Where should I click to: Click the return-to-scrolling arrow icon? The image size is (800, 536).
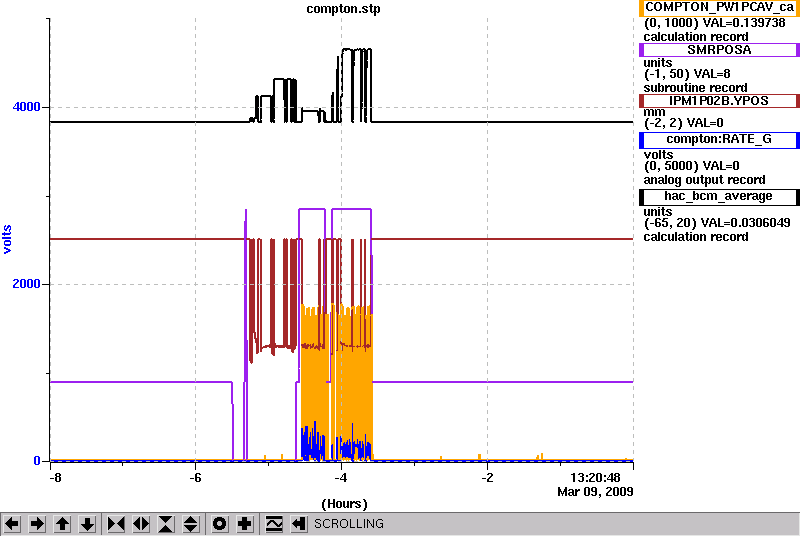[299, 524]
